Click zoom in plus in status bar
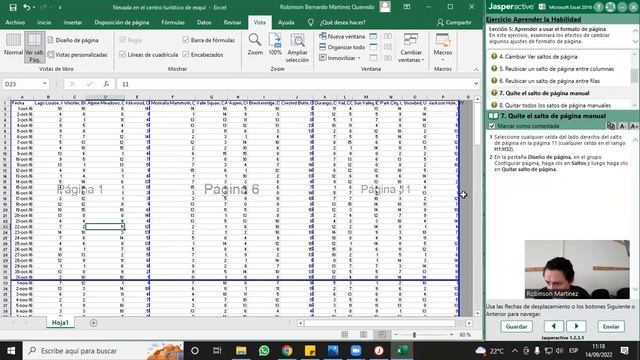 point(451,335)
